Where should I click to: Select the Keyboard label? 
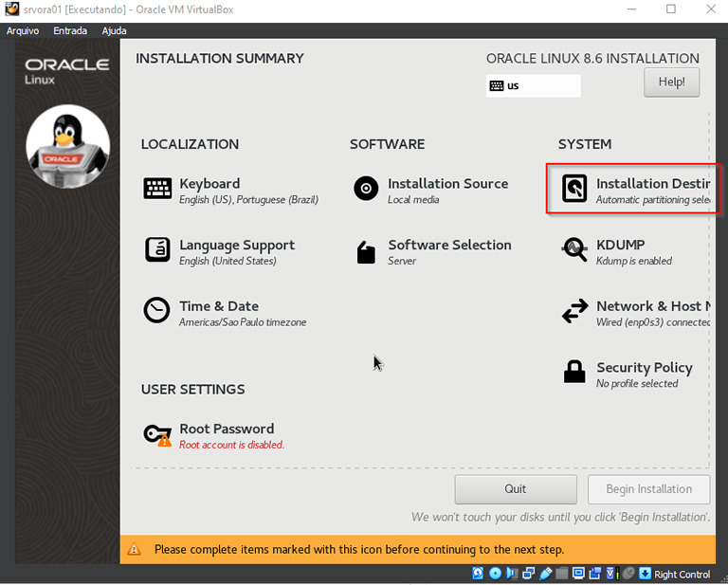click(x=209, y=183)
